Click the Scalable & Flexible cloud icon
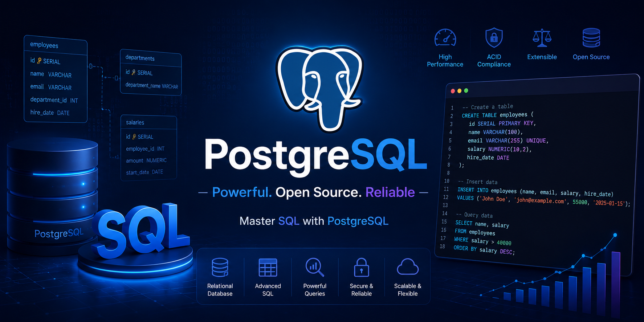 [408, 267]
